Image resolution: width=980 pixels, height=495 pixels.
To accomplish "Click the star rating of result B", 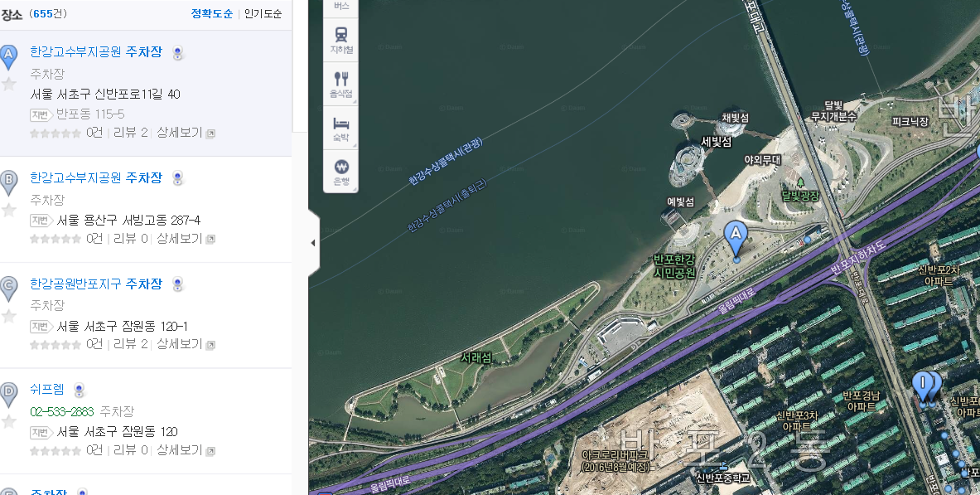I will [56, 239].
